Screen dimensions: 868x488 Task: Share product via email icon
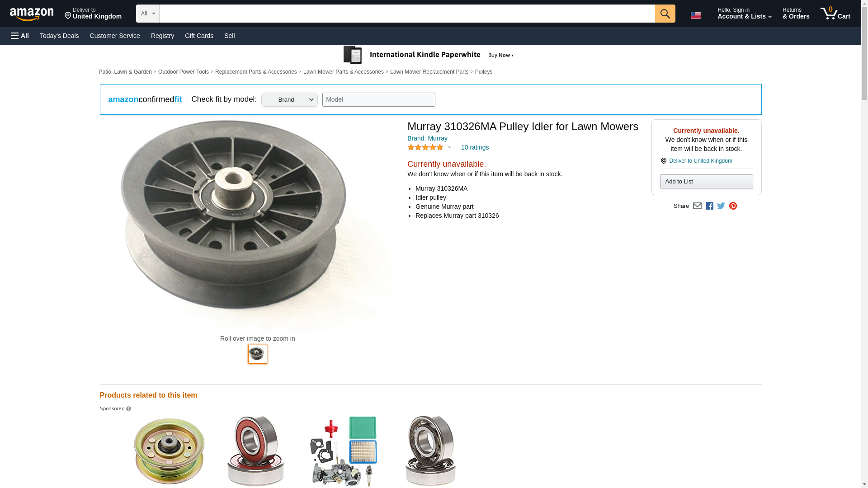pyautogui.click(x=697, y=206)
